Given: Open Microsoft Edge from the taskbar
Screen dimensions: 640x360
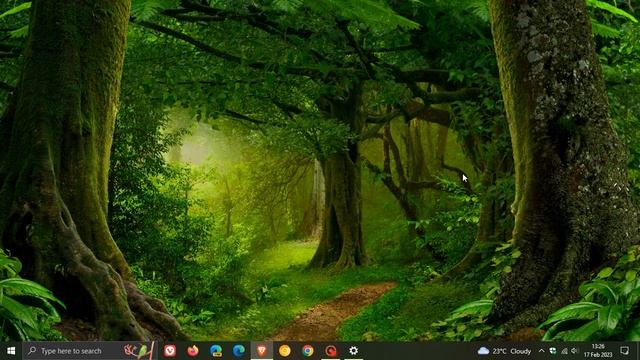Looking at the screenshot, I should coord(239,351).
